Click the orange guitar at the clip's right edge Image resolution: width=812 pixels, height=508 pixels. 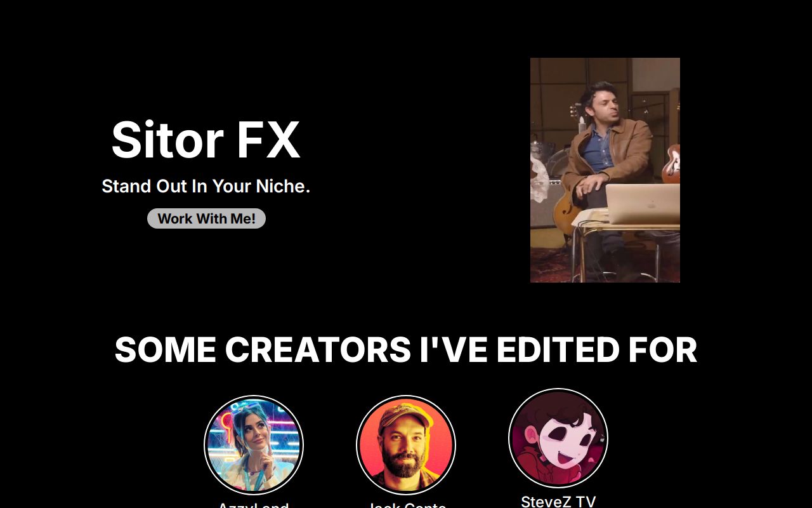click(671, 164)
